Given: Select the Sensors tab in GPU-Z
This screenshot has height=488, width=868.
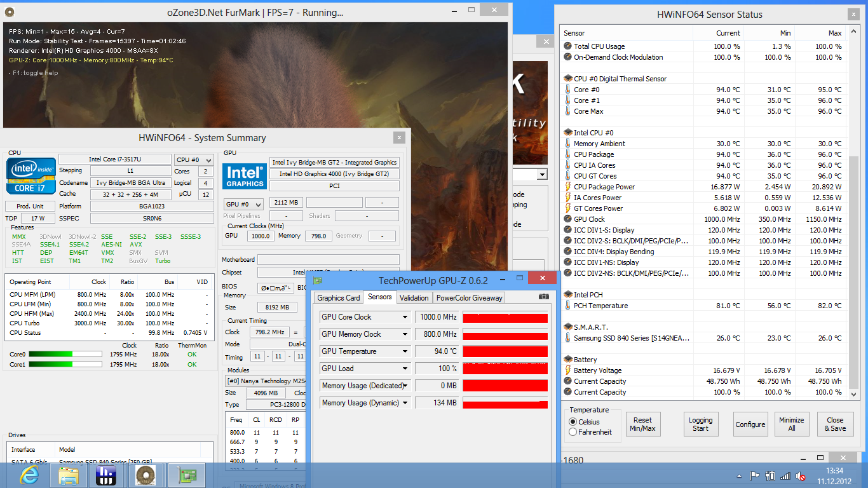Looking at the screenshot, I should pyautogui.click(x=380, y=297).
